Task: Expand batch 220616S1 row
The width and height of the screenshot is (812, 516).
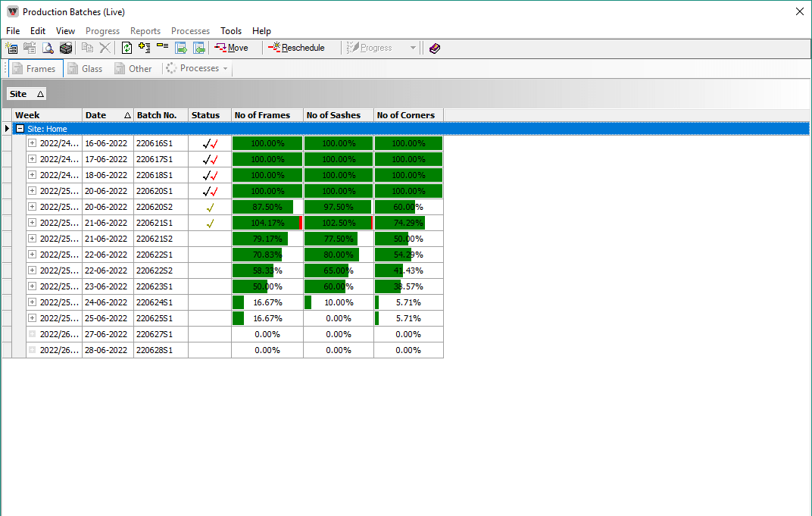Action: pos(33,143)
